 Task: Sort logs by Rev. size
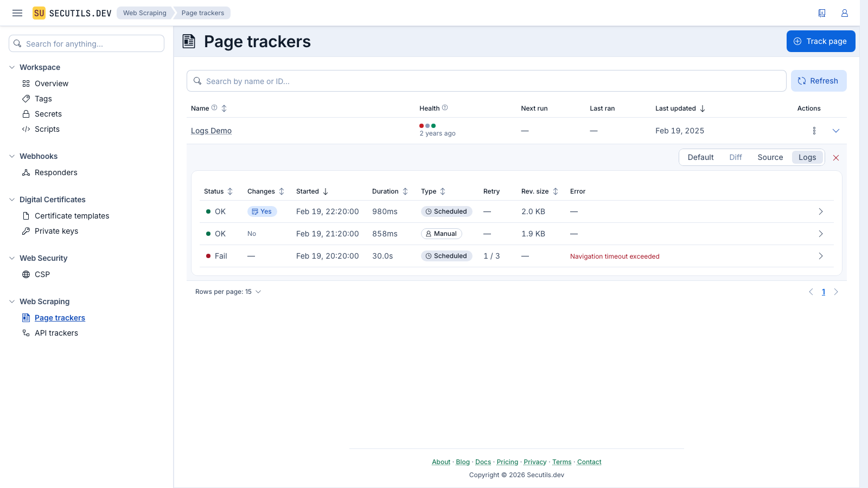pyautogui.click(x=540, y=191)
